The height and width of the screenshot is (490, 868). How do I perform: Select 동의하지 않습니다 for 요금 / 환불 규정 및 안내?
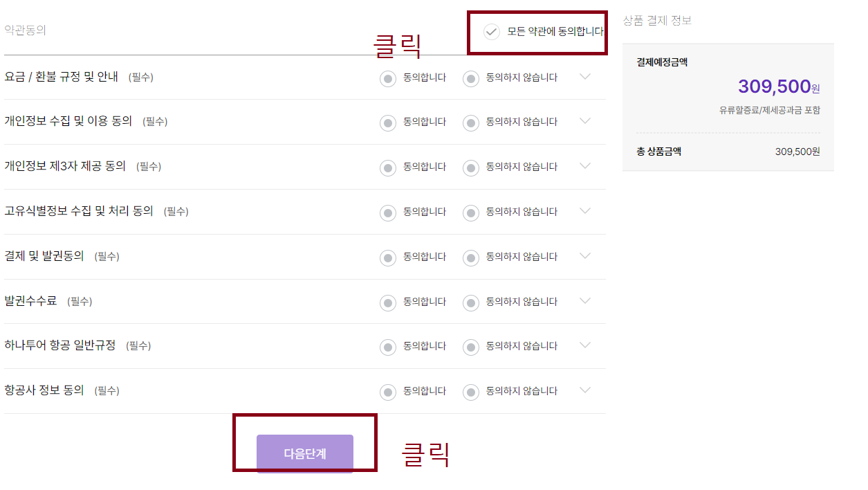click(470, 78)
